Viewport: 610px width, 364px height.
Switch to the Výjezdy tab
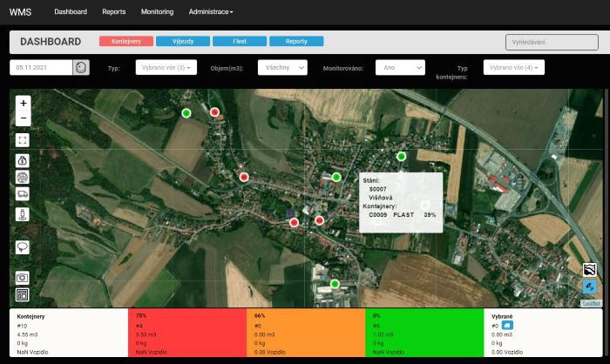(x=184, y=41)
